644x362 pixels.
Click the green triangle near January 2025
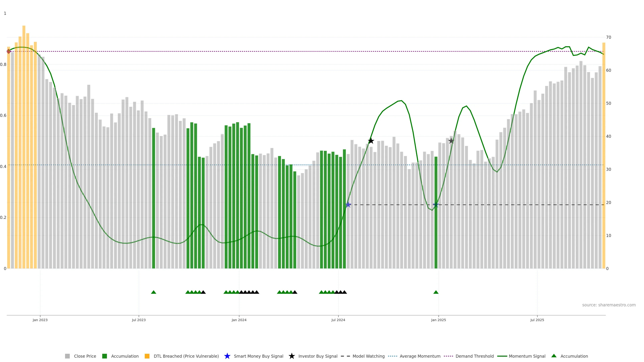pyautogui.click(x=436, y=292)
